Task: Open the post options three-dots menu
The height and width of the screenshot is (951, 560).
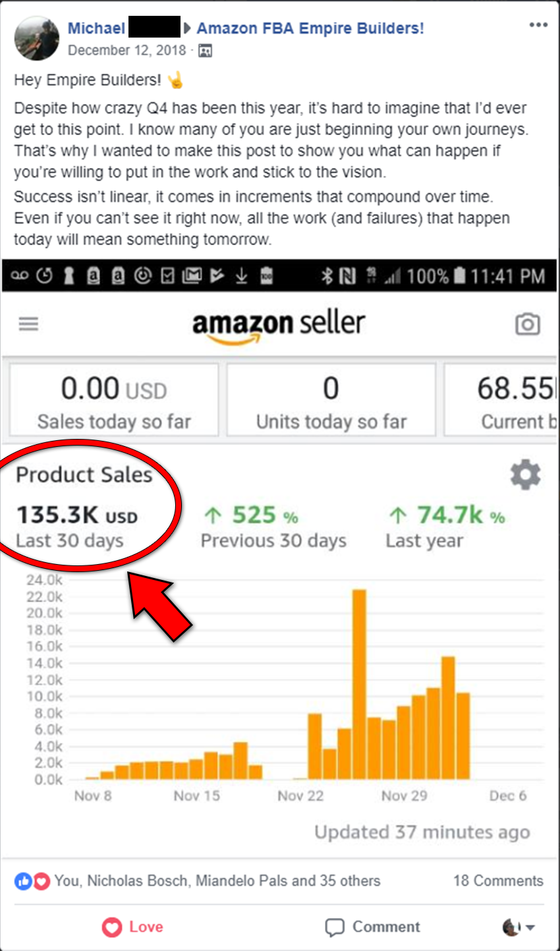Action: pyautogui.click(x=538, y=25)
